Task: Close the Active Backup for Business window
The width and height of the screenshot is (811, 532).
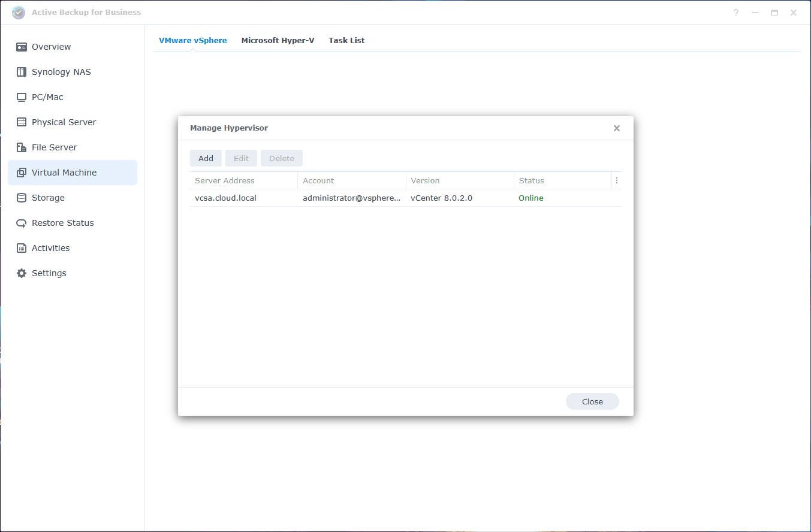Action: pos(794,13)
